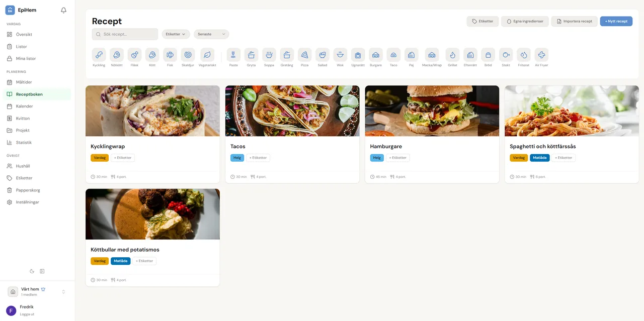This screenshot has width=644, height=321.
Task: Open Kvitton in sidebar
Action: point(37,119)
